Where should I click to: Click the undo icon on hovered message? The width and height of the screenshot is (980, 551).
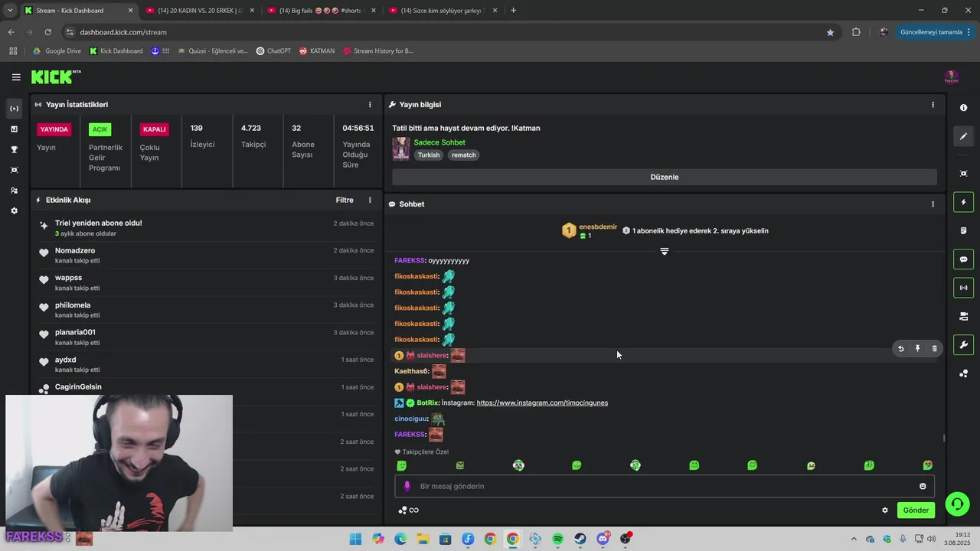[900, 349]
